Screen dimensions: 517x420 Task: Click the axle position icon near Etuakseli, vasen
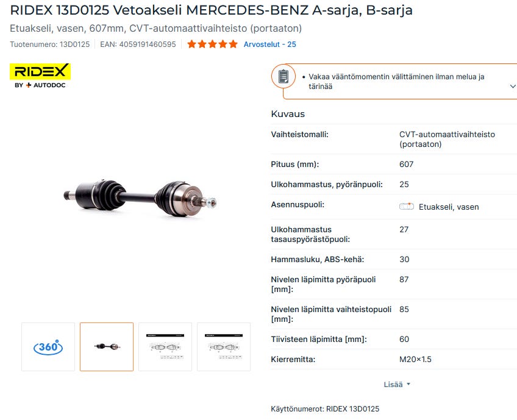coord(406,207)
